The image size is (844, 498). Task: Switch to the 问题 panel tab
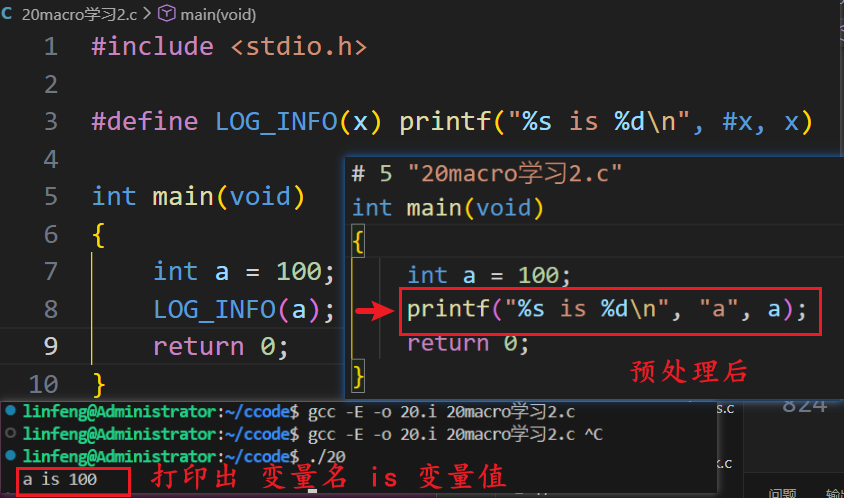[782, 492]
